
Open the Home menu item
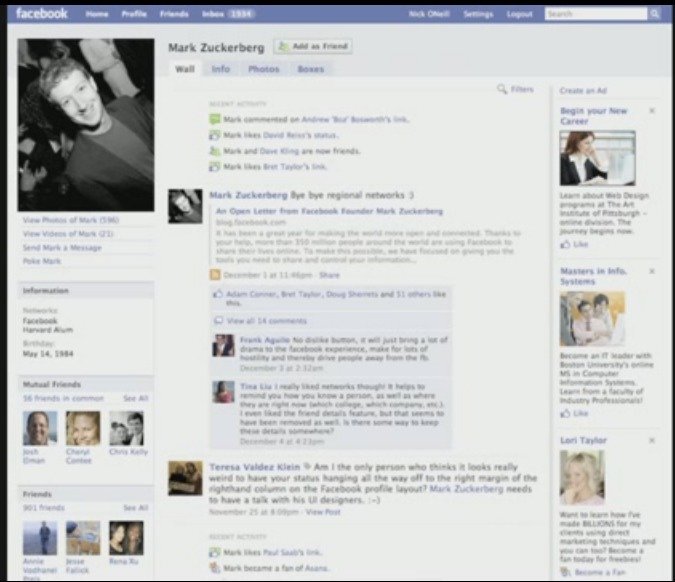coord(97,14)
